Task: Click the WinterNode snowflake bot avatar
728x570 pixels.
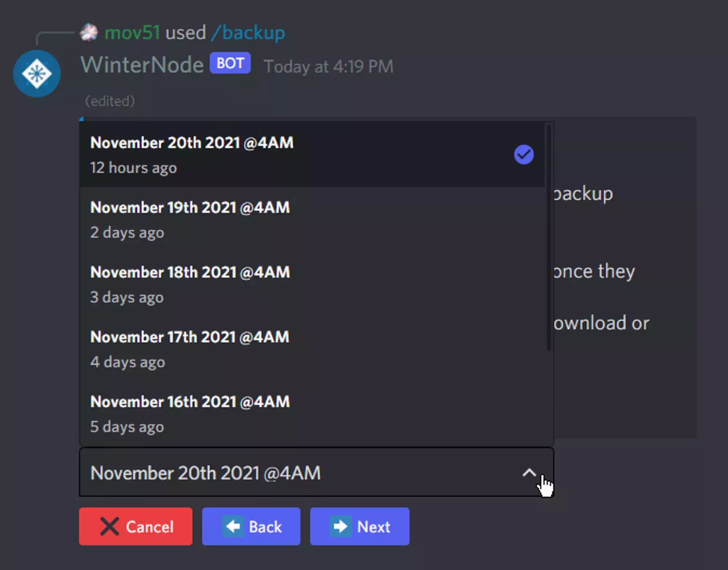Action: [x=36, y=73]
